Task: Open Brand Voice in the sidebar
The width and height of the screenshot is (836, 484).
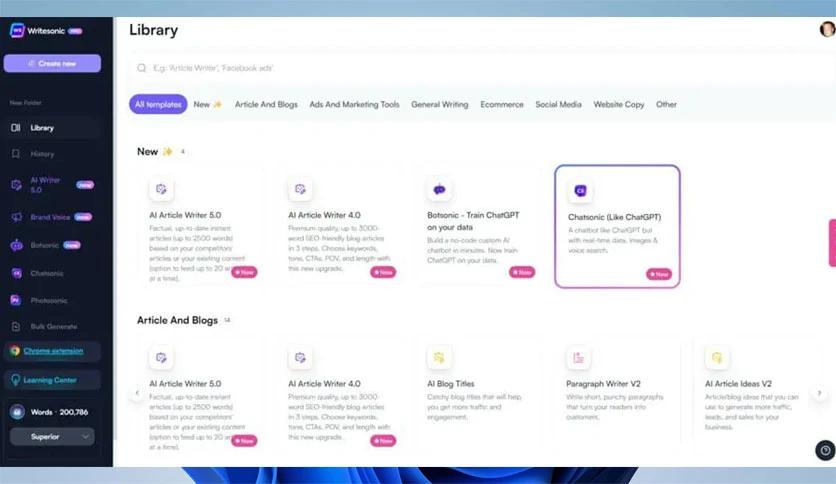Action: (x=50, y=217)
